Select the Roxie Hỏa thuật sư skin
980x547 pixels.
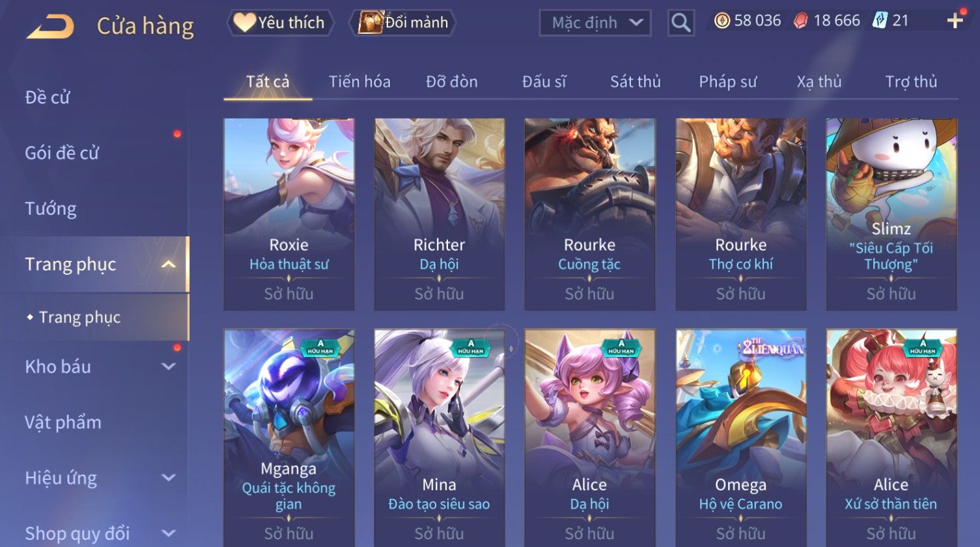tap(289, 214)
